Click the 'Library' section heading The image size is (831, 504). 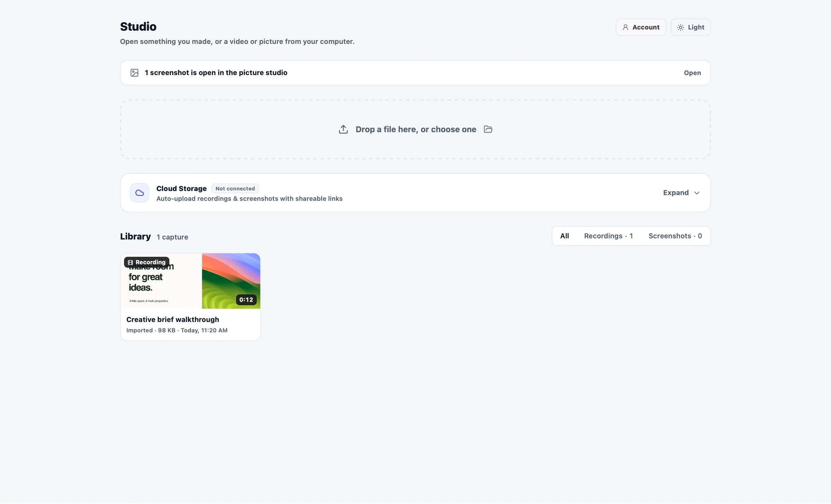pos(135,236)
